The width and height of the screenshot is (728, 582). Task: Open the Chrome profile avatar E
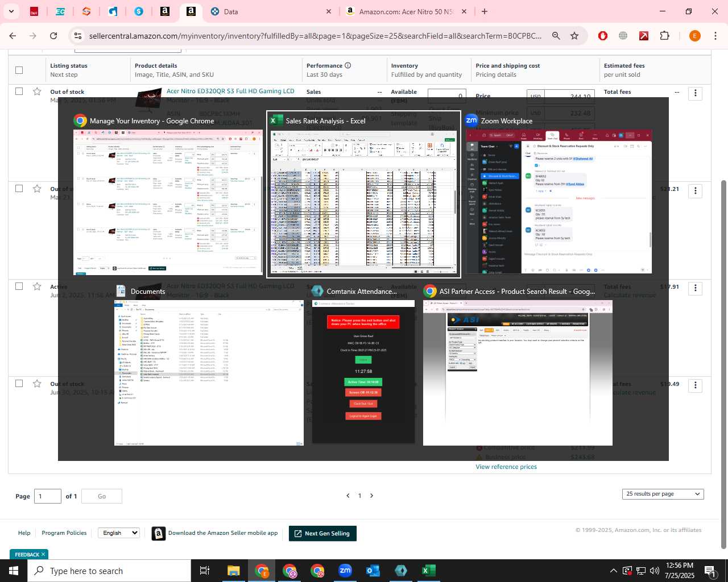pyautogui.click(x=694, y=36)
